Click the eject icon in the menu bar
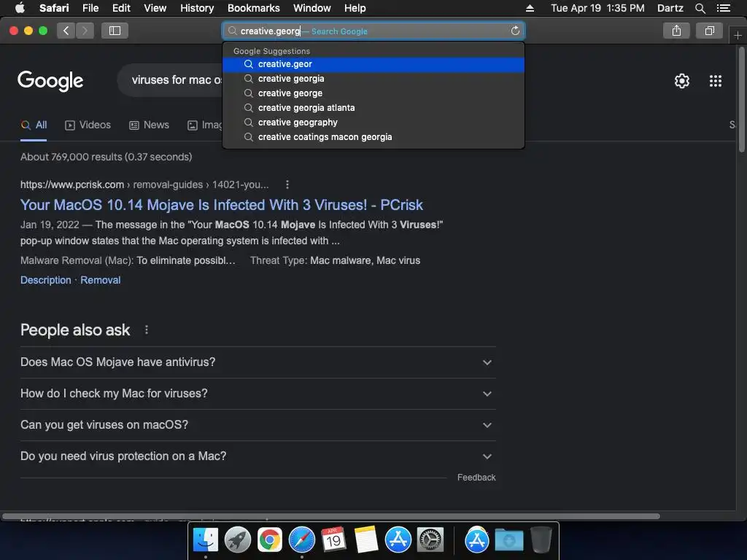 point(530,8)
